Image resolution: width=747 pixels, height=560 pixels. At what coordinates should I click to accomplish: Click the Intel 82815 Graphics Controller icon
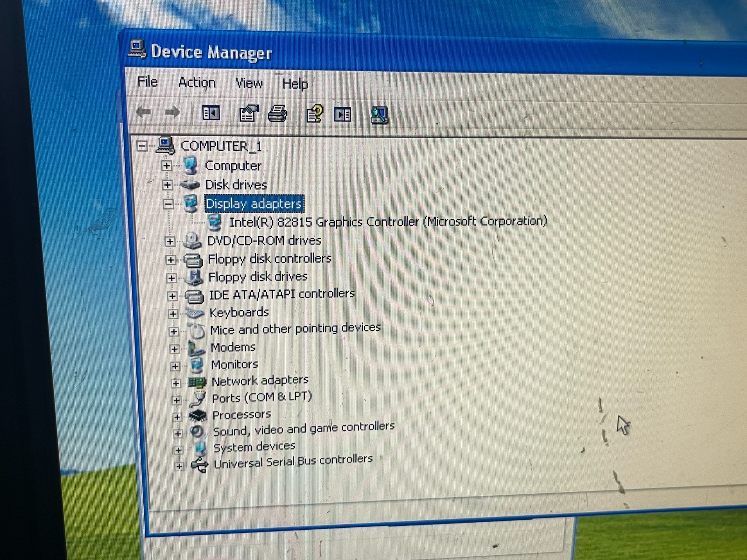click(214, 222)
